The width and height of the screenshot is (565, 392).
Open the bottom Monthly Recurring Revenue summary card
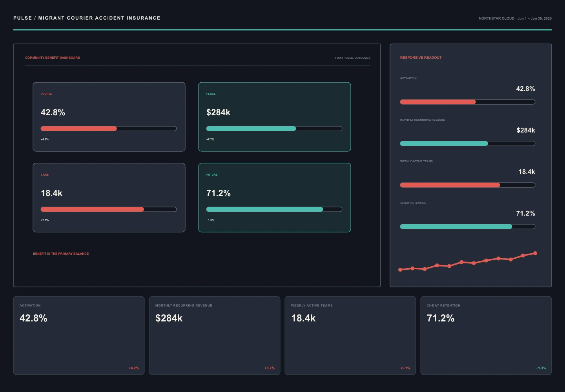coord(215,336)
